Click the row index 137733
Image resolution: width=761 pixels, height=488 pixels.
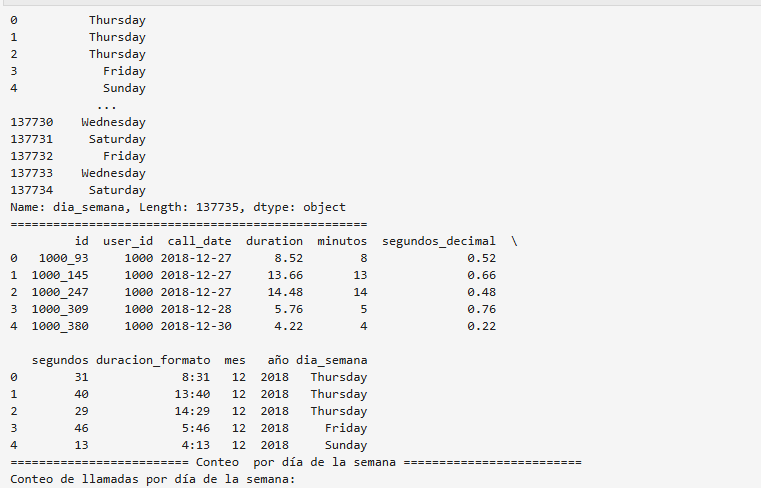(33, 173)
